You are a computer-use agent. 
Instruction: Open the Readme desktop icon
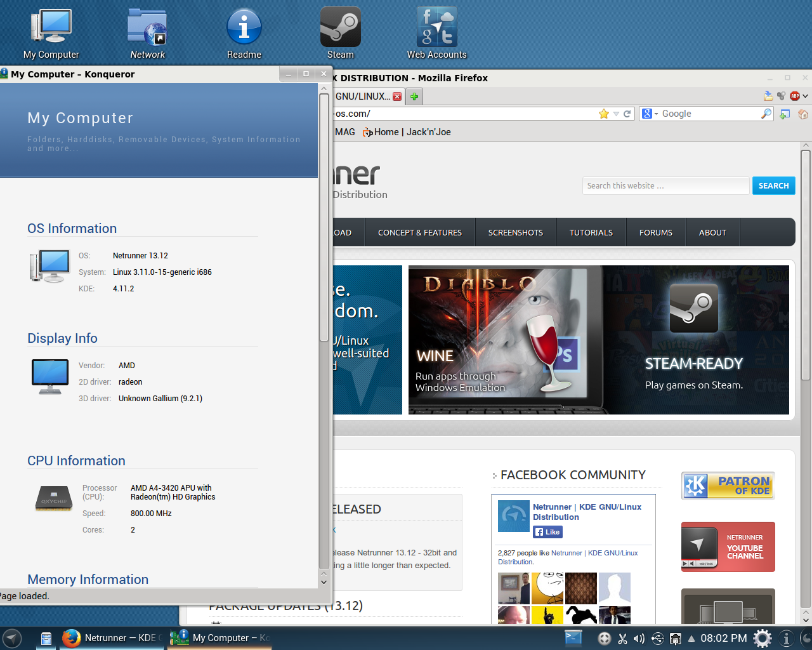point(244,33)
